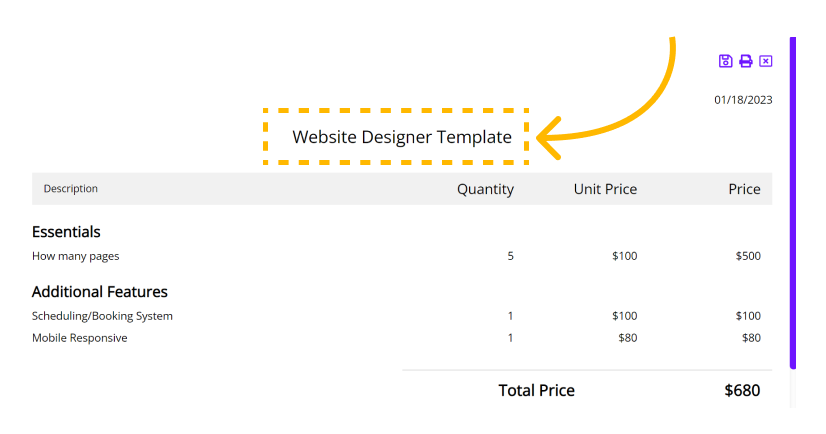
Task: Click the save quote icon
Action: coord(725,61)
